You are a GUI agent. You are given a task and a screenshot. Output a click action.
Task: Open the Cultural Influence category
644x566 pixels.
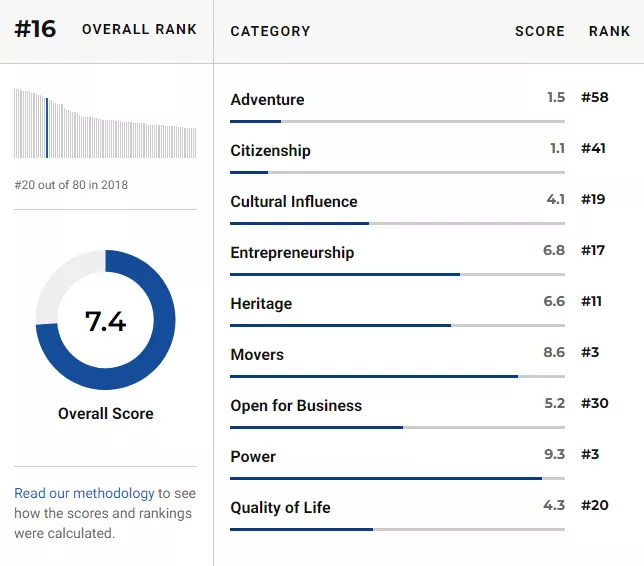coord(293,201)
